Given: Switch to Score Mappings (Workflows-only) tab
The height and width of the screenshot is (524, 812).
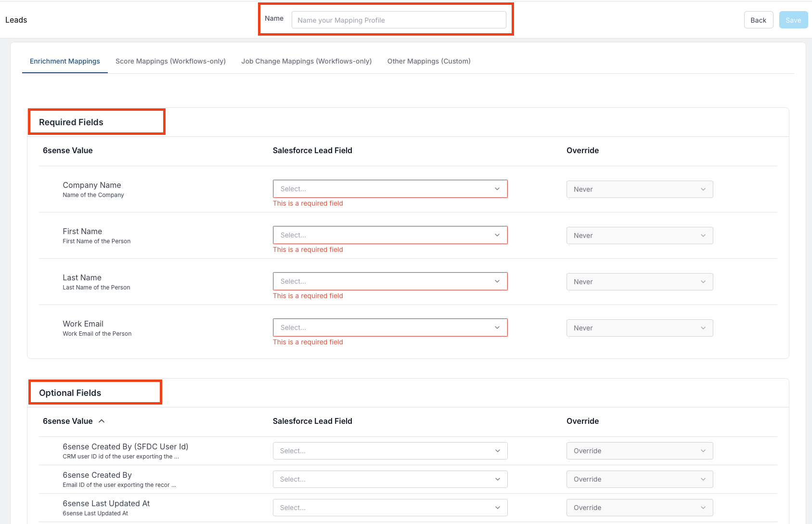Looking at the screenshot, I should (170, 61).
